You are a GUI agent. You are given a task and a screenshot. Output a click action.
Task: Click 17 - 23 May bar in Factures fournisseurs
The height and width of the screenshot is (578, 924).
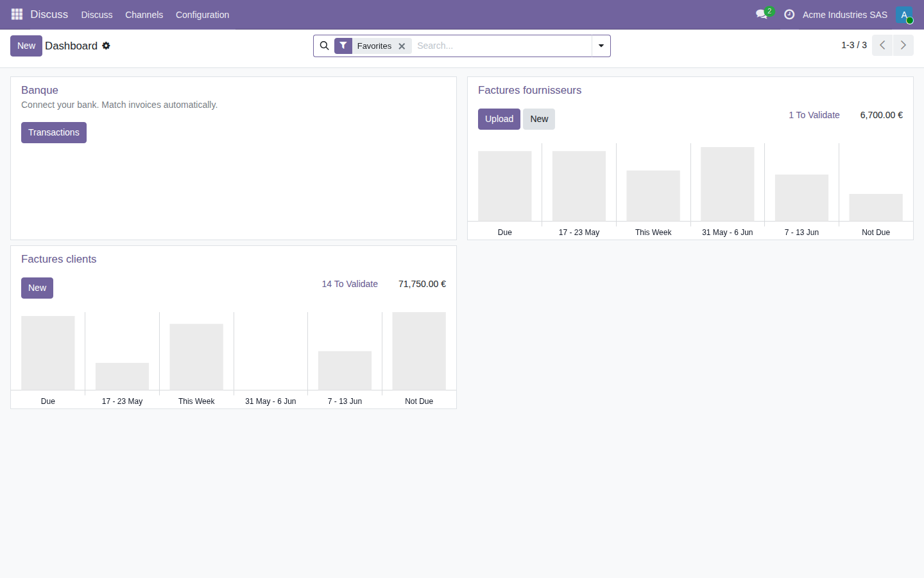click(579, 186)
